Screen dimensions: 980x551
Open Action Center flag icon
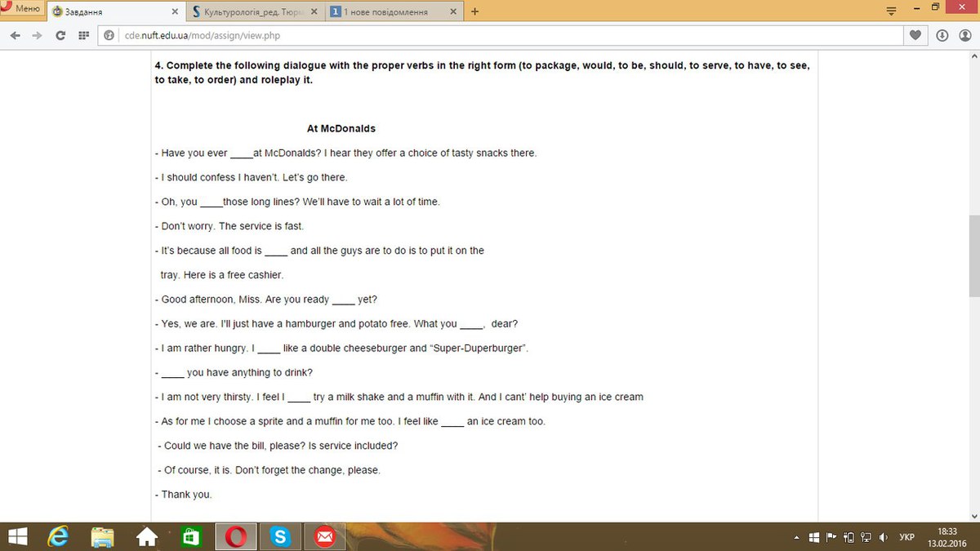pos(831,538)
